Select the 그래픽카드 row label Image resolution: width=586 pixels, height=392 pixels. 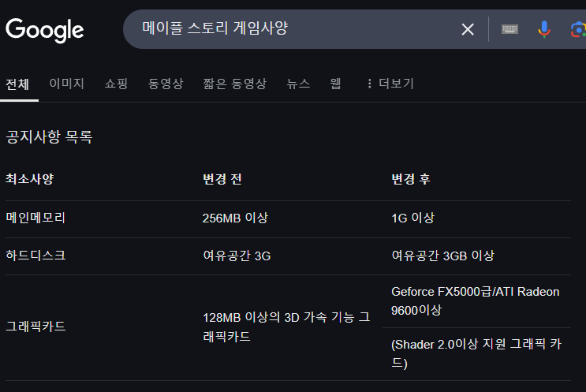pyautogui.click(x=35, y=327)
